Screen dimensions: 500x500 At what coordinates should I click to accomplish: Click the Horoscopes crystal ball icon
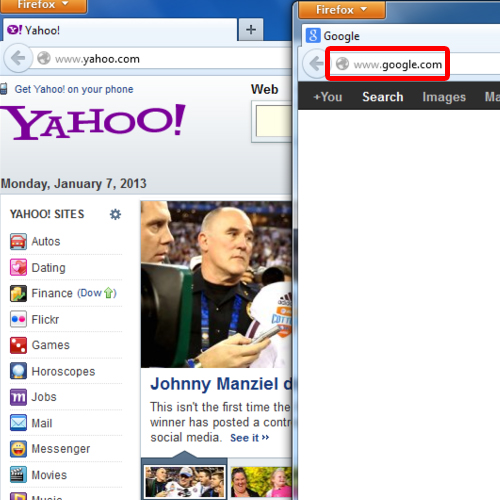pos(18,371)
